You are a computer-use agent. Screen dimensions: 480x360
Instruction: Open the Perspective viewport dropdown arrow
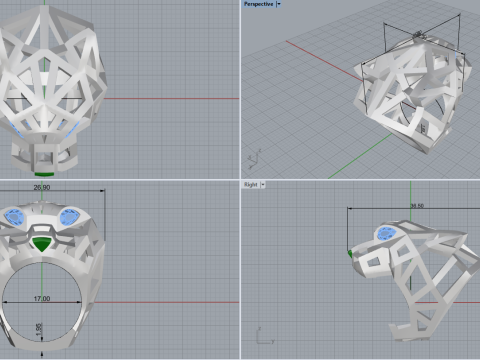(279, 4)
